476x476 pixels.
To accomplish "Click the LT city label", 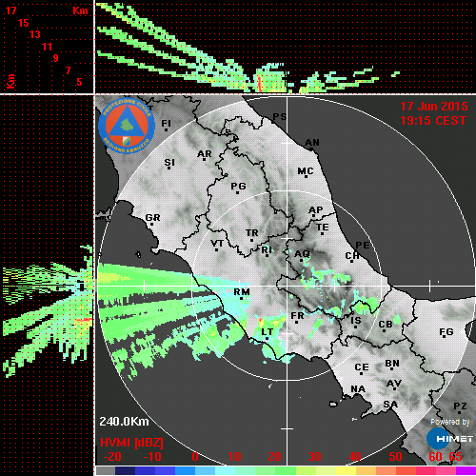I will [268, 332].
